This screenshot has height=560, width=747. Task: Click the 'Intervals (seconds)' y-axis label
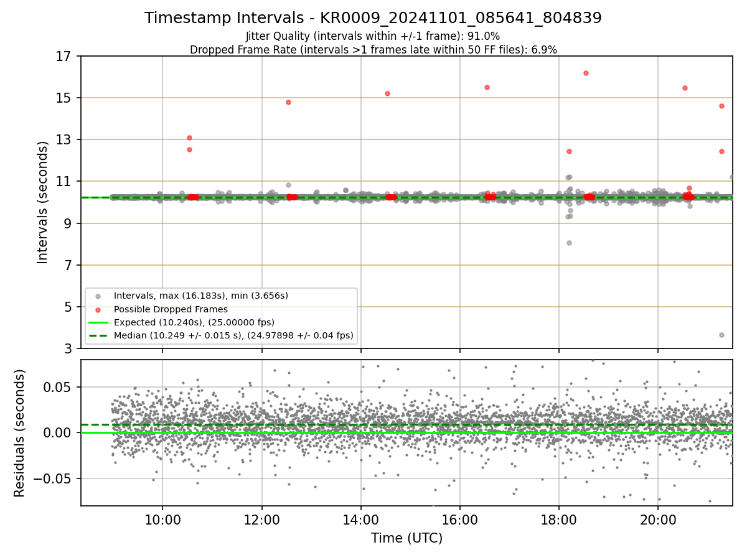[42, 202]
